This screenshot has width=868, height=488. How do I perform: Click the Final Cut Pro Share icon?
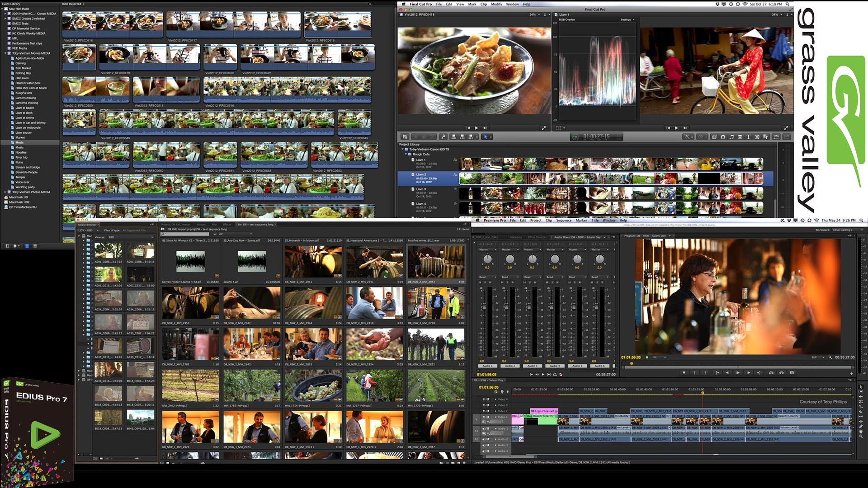pos(787,136)
